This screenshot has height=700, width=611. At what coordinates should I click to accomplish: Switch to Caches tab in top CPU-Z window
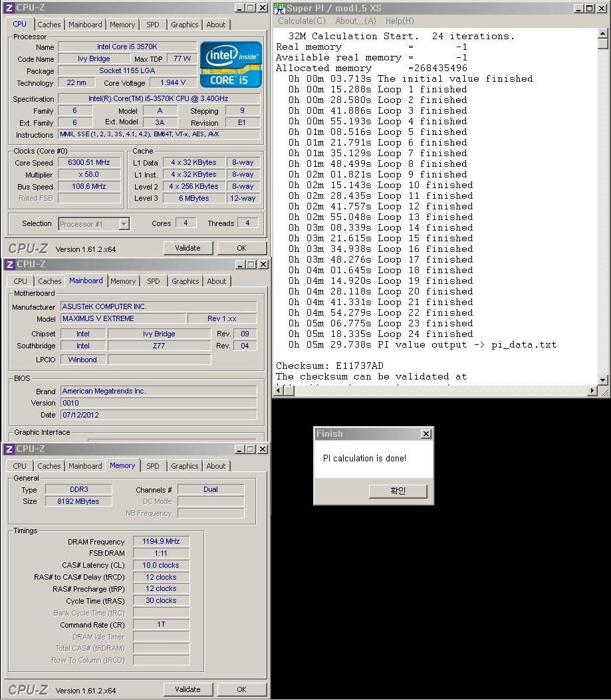49,25
